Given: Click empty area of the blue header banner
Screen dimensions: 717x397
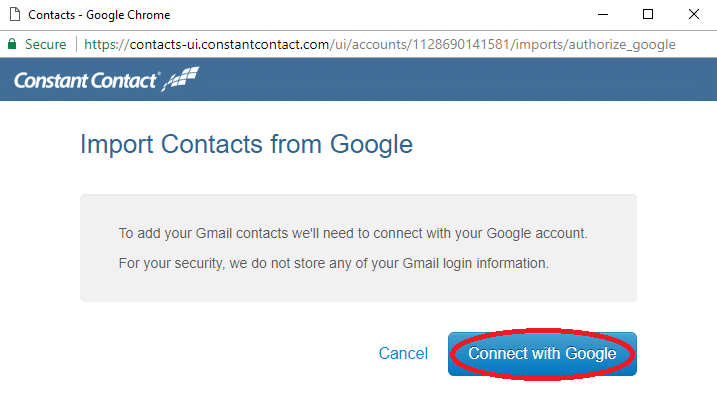Looking at the screenshot, I should 457,79.
